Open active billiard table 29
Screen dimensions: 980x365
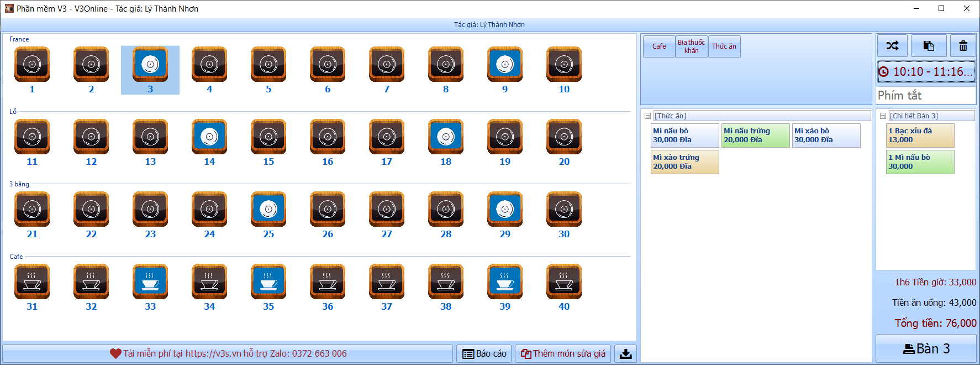[505, 215]
